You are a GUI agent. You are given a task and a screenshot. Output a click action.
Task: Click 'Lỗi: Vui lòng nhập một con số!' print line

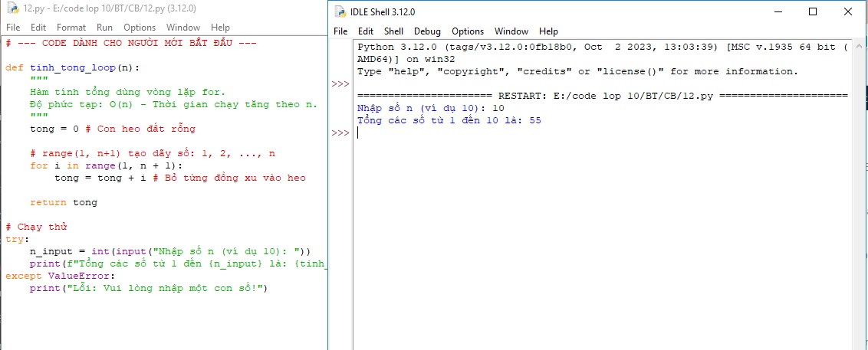[149, 288]
